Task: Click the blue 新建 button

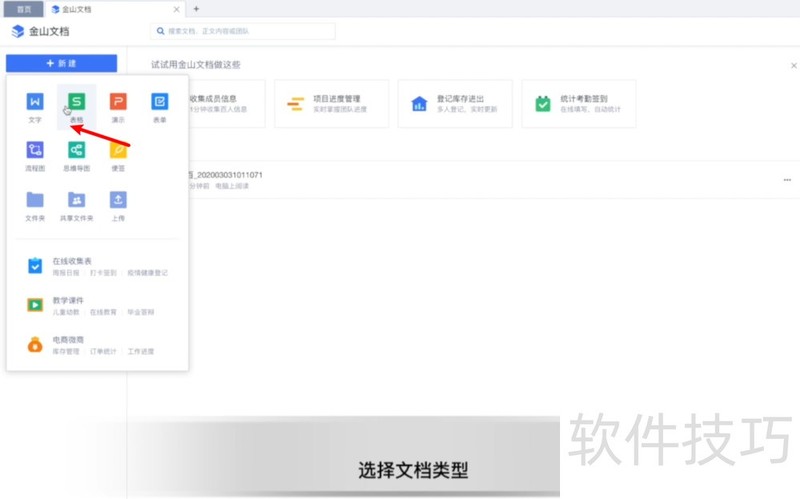Action: click(61, 63)
